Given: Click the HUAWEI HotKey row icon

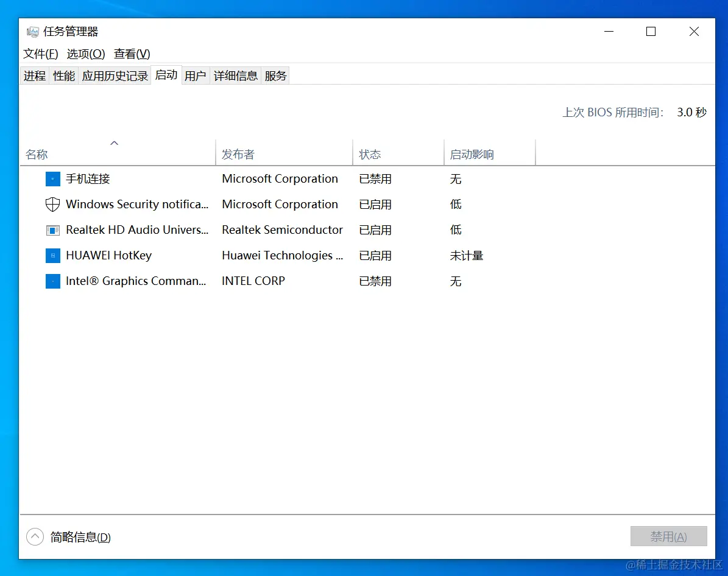Looking at the screenshot, I should (x=53, y=255).
